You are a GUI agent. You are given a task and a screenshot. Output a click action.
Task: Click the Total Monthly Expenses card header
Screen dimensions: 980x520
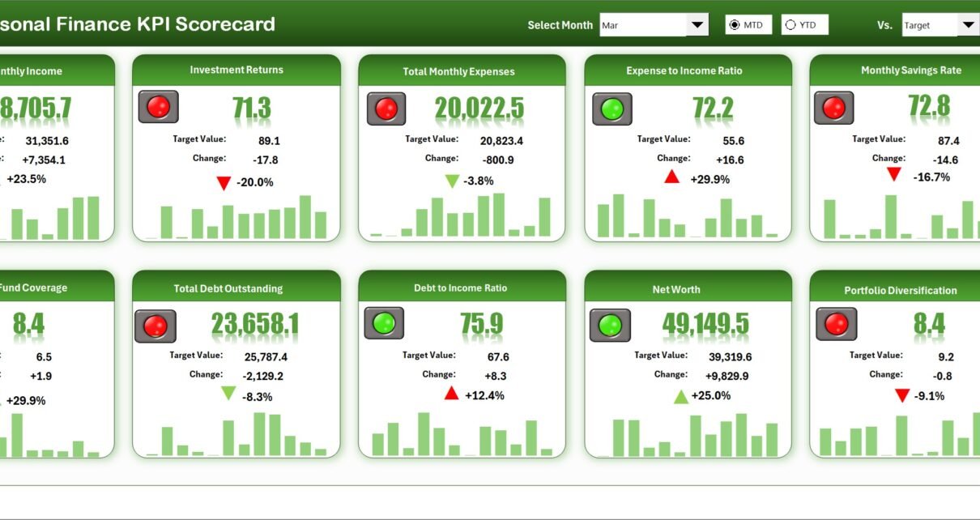[458, 71]
